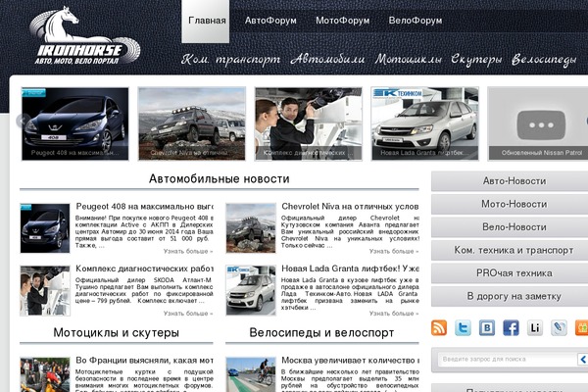This screenshot has width=588, height=392.
Task: Open the Facebook social icon
Action: (511, 328)
